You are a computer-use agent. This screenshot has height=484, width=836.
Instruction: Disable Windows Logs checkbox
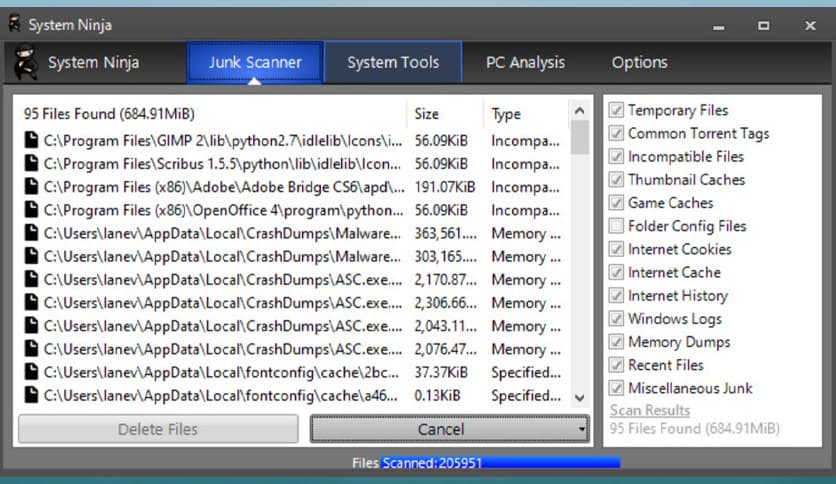tap(616, 319)
